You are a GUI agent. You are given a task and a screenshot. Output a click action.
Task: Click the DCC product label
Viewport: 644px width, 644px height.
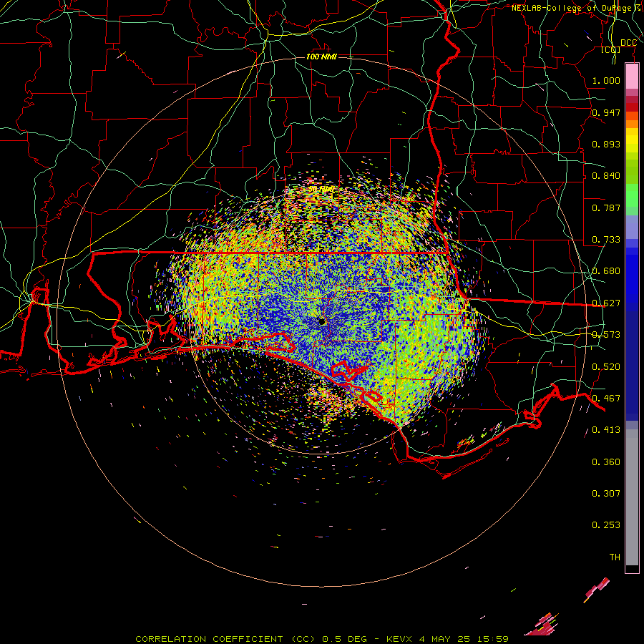pyautogui.click(x=628, y=43)
